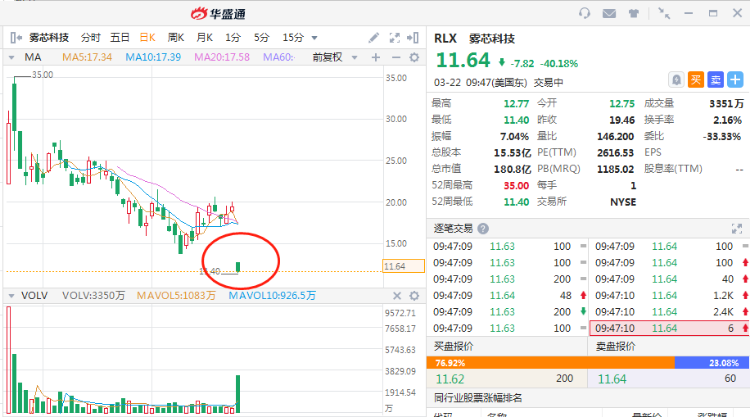Switch to 分时 chart tab
Screen dimensions: 750x417
[90, 37]
